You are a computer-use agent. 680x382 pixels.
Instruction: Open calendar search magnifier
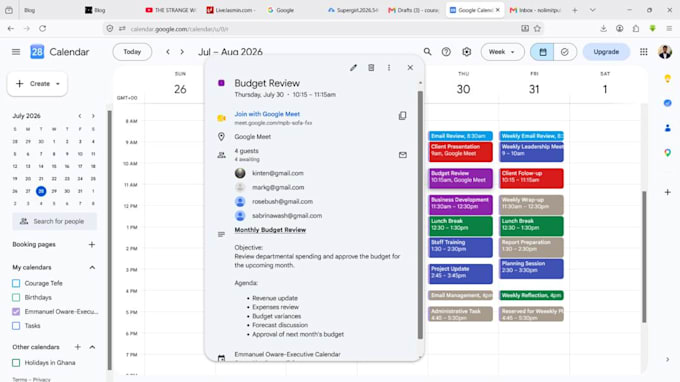(428, 52)
